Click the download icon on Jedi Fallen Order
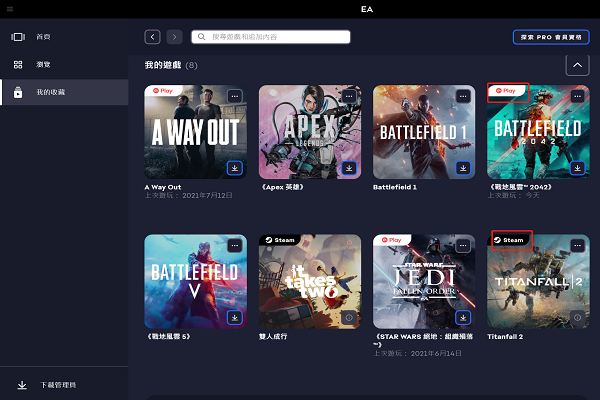This screenshot has width=600, height=400. [x=462, y=317]
